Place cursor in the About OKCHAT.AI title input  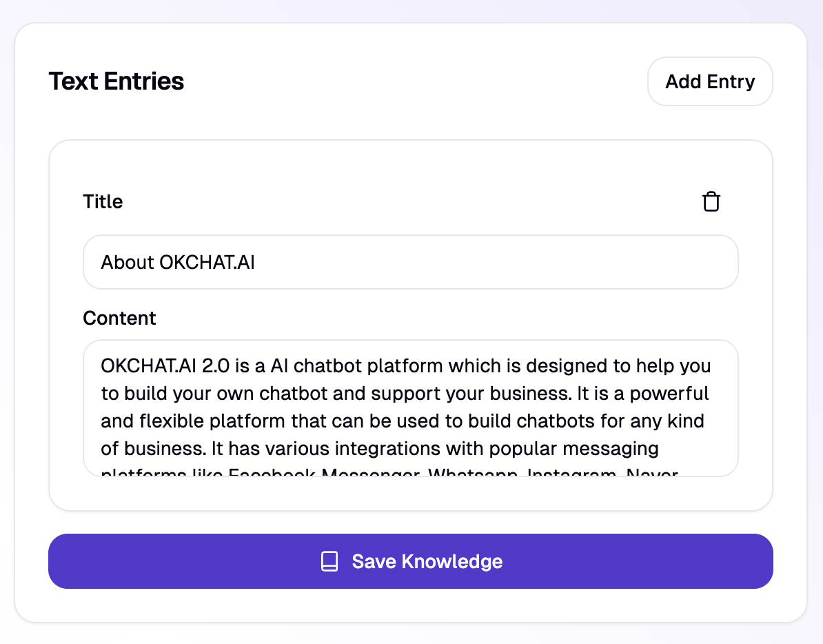coord(410,262)
